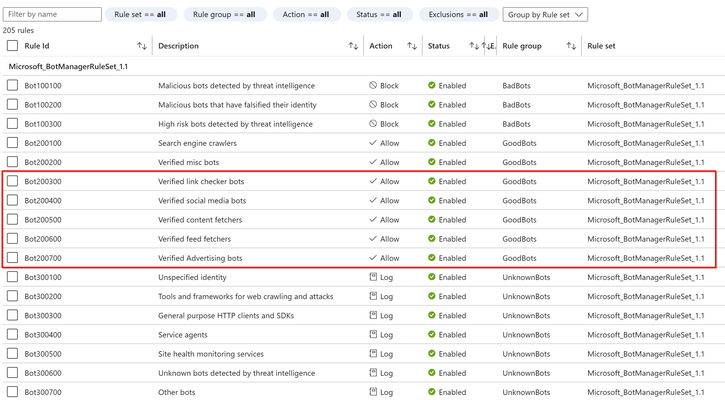Check the Bot100100 rule checkbox
The height and width of the screenshot is (400, 725).
tap(12, 85)
